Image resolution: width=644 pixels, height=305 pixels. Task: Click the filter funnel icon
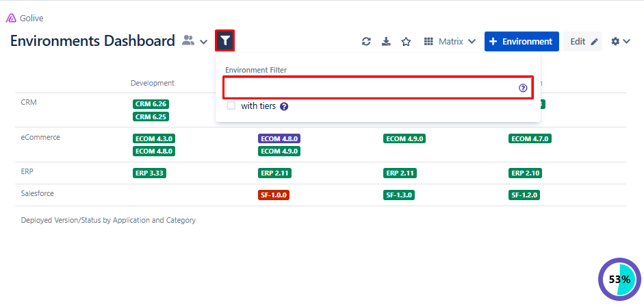pos(225,41)
